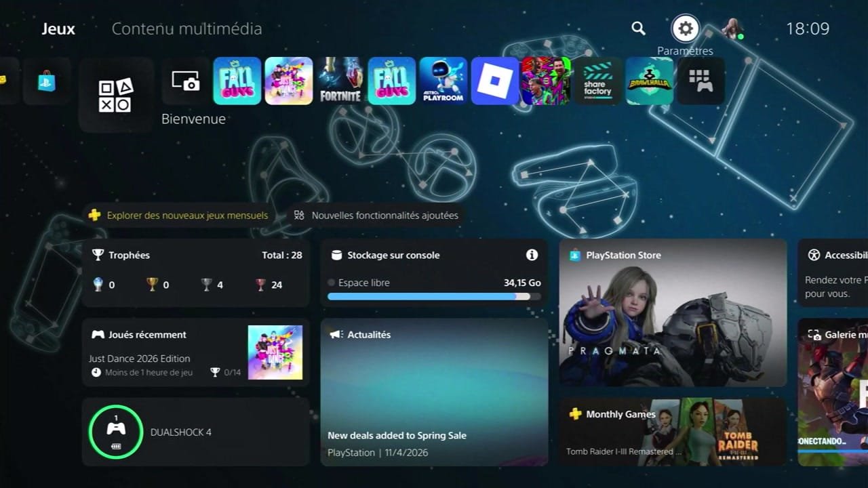Select Nouvelles fonctionnalités ajoutées chip
The image size is (868, 488).
click(376, 216)
